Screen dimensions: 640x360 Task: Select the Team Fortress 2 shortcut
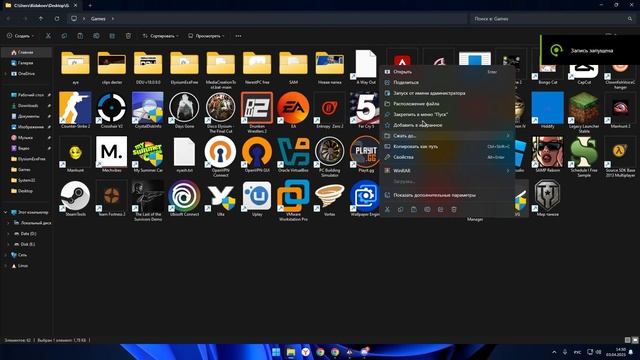[x=111, y=196]
